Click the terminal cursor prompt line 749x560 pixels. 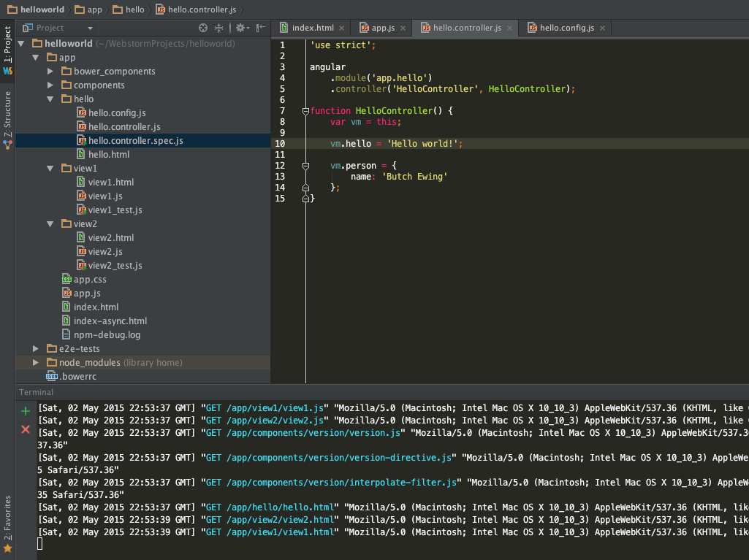40,544
